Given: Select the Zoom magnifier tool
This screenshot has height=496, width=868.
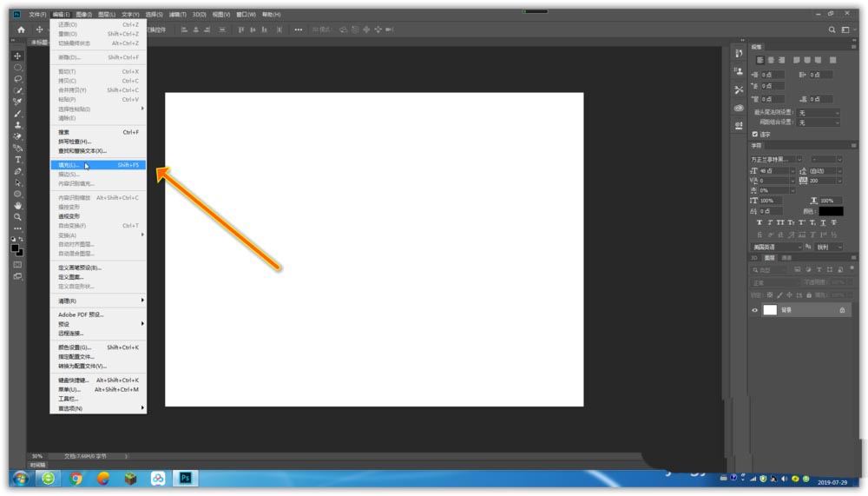Looking at the screenshot, I should [17, 217].
